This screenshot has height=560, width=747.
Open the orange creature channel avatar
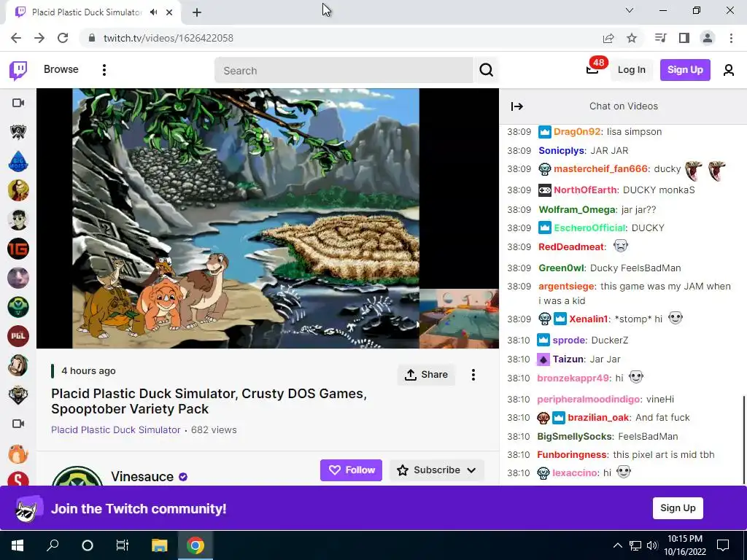point(18,454)
